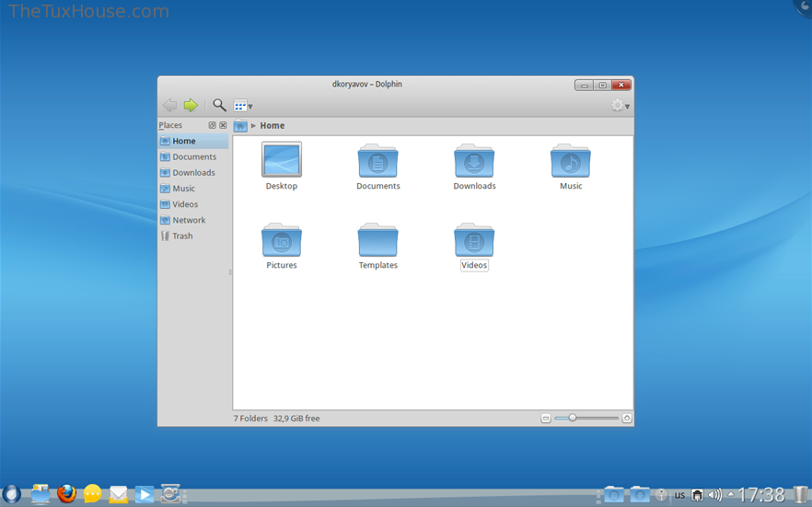Click the green Forward navigation arrow
Screen dimensions: 812x507
(191, 106)
